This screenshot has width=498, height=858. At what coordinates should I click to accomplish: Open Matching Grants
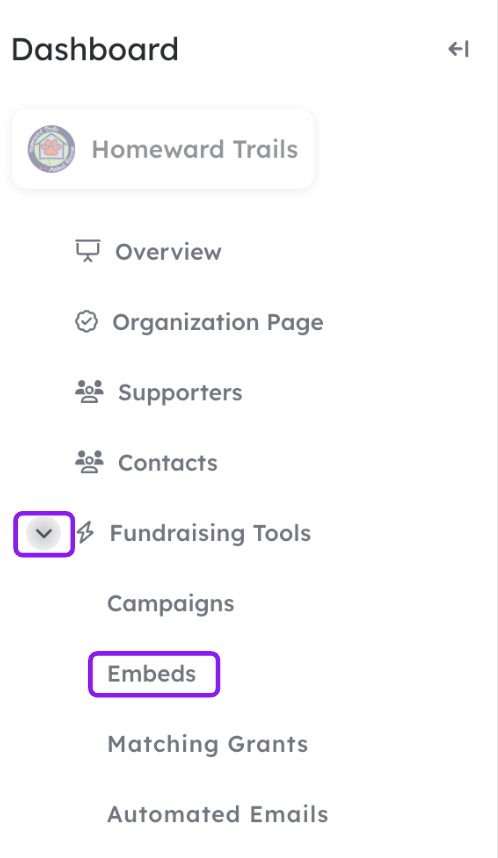(208, 744)
